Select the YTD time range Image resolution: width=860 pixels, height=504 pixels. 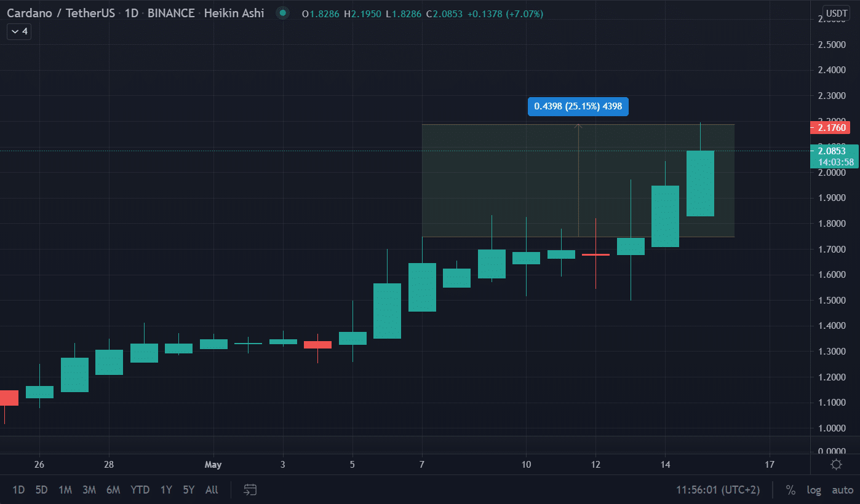point(140,490)
